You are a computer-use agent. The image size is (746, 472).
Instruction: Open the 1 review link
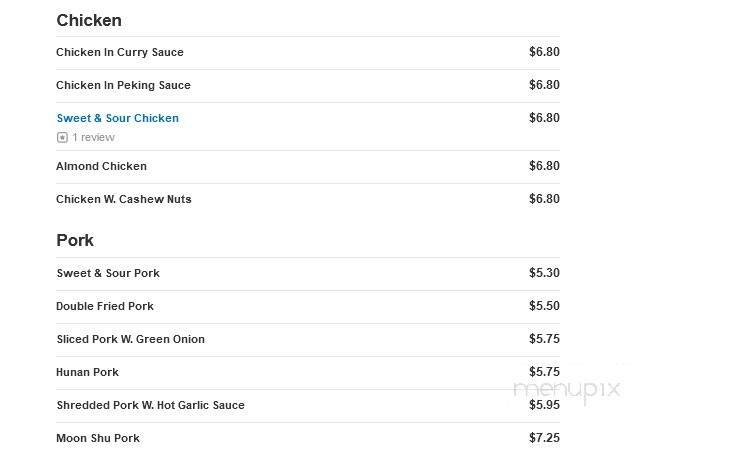[x=93, y=138]
